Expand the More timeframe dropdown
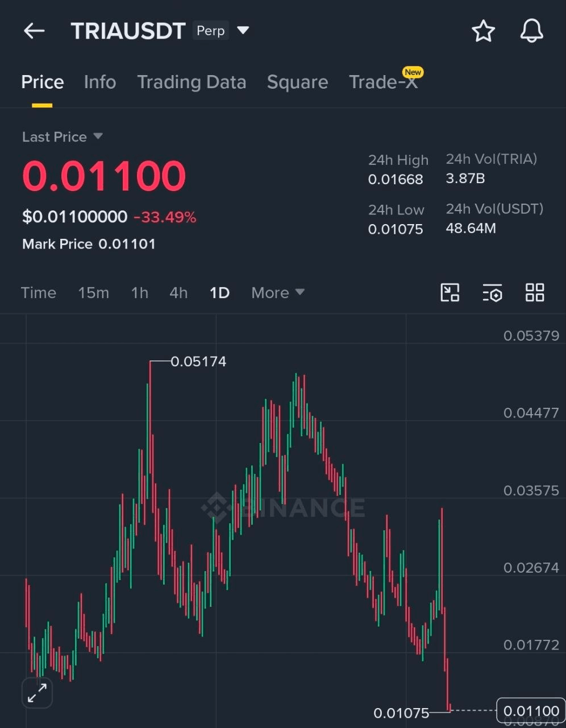Image resolution: width=566 pixels, height=728 pixels. pos(278,293)
